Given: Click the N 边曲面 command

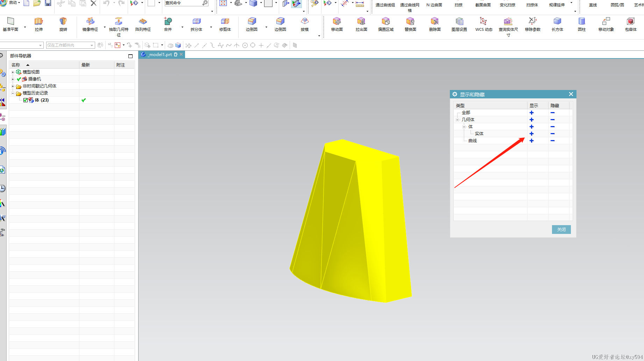Looking at the screenshot, I should click(434, 5).
